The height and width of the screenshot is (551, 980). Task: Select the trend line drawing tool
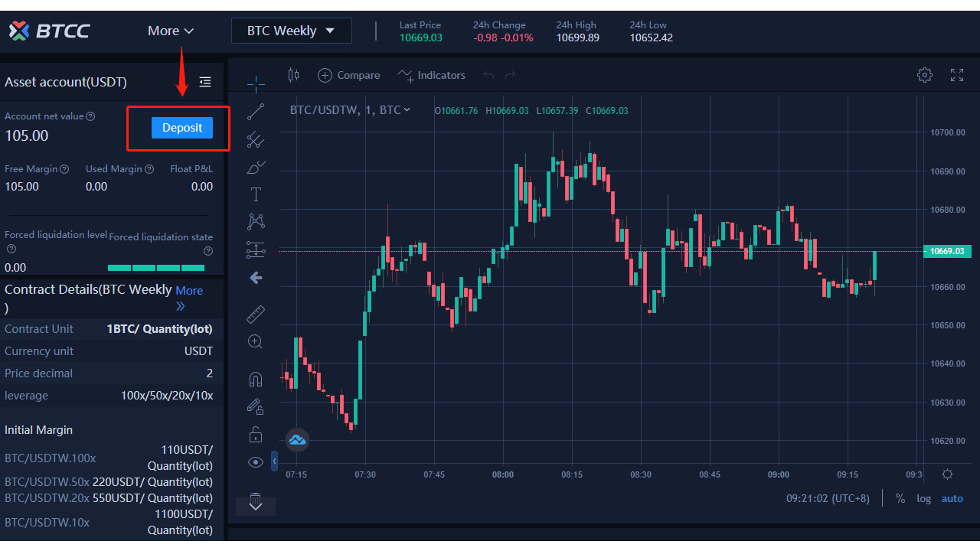[256, 112]
